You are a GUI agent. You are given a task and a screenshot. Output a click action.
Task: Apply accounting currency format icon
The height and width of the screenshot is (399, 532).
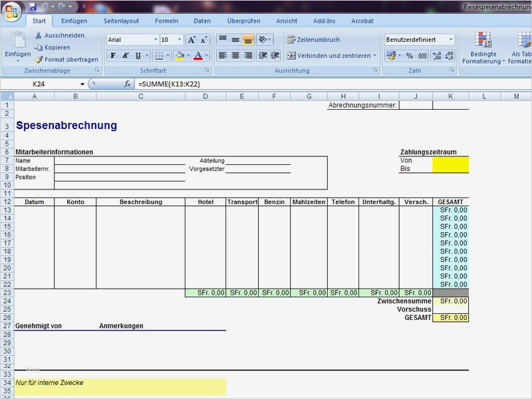pyautogui.click(x=391, y=56)
